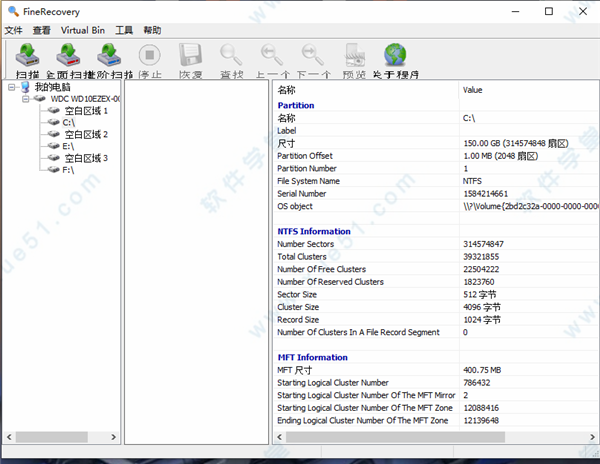Open 关于程序 about program globe icon

pyautogui.click(x=395, y=58)
